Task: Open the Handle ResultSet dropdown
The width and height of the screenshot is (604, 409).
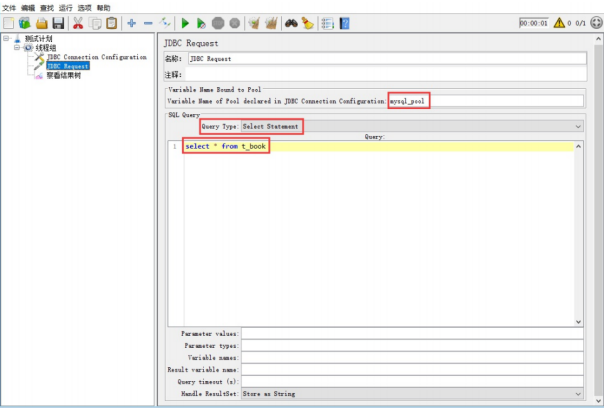Action: [x=412, y=394]
